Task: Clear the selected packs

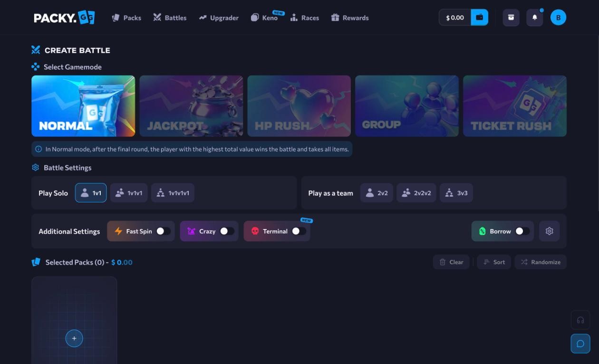Action: pyautogui.click(x=451, y=262)
